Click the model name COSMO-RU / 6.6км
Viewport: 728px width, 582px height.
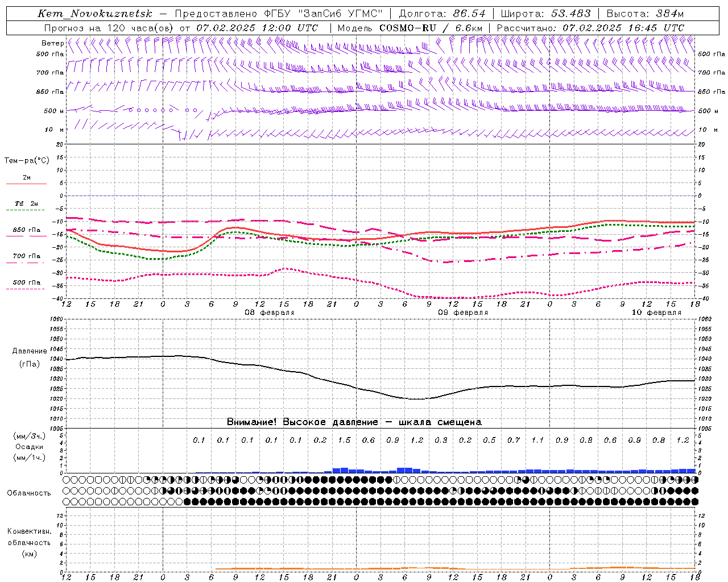click(431, 28)
